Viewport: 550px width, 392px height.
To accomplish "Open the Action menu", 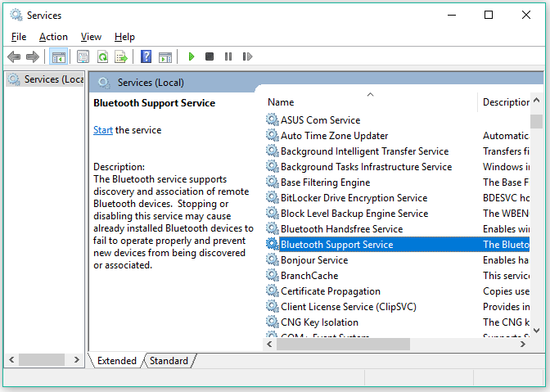I will click(x=53, y=37).
